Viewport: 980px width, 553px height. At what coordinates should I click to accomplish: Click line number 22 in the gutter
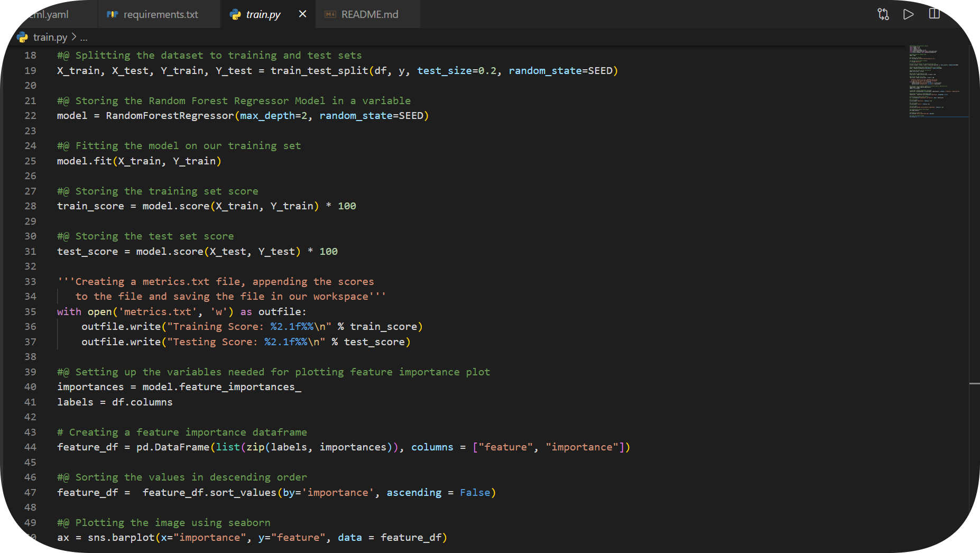31,115
